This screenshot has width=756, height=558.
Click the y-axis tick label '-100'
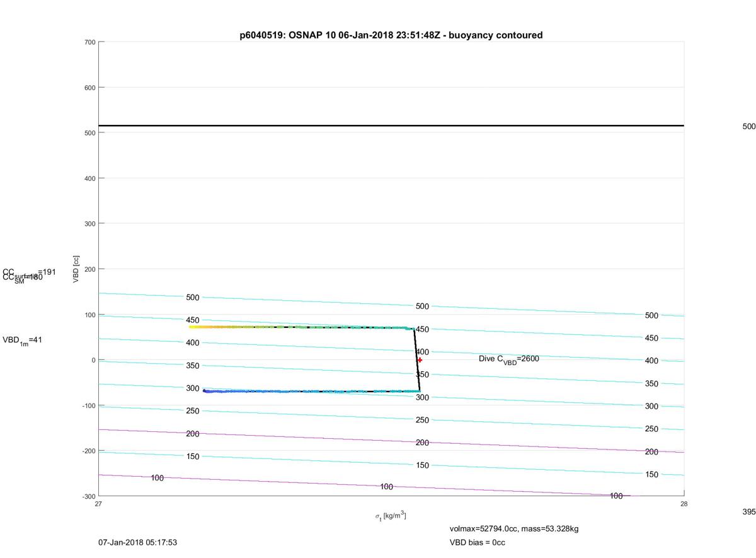[88, 405]
